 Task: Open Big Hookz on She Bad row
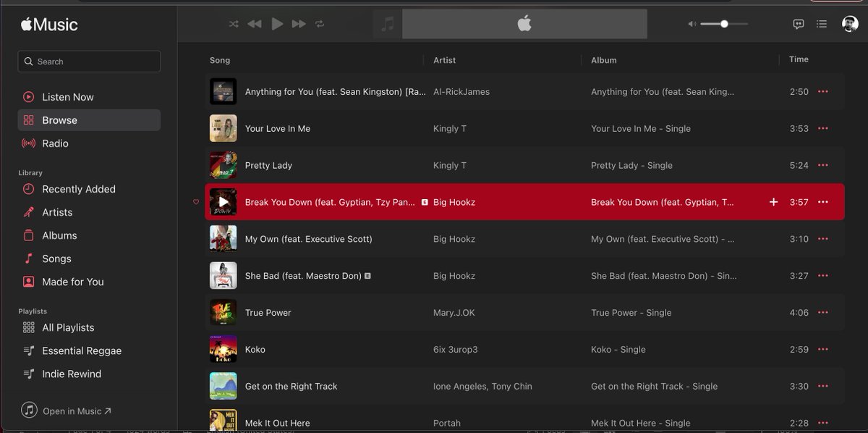[x=454, y=276]
